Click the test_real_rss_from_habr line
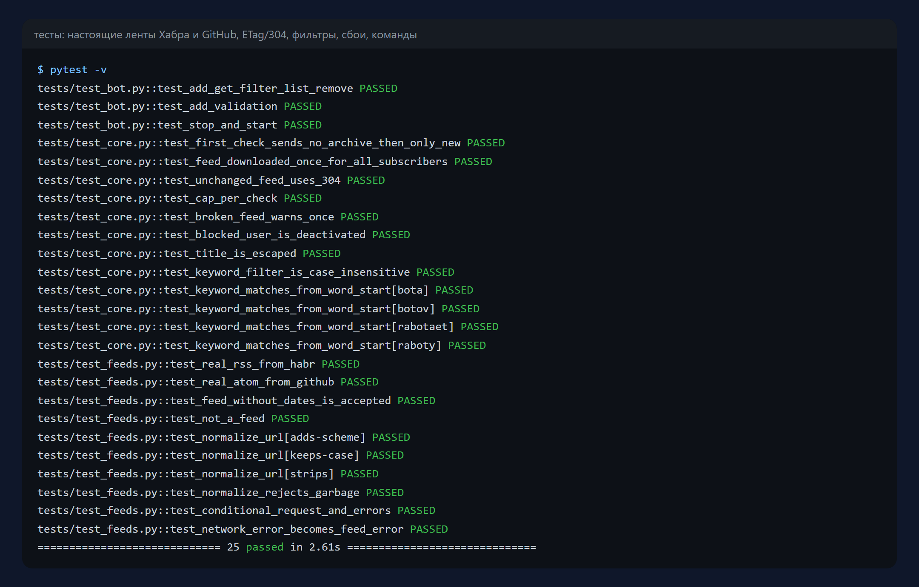This screenshot has height=588, width=919. tap(198, 364)
